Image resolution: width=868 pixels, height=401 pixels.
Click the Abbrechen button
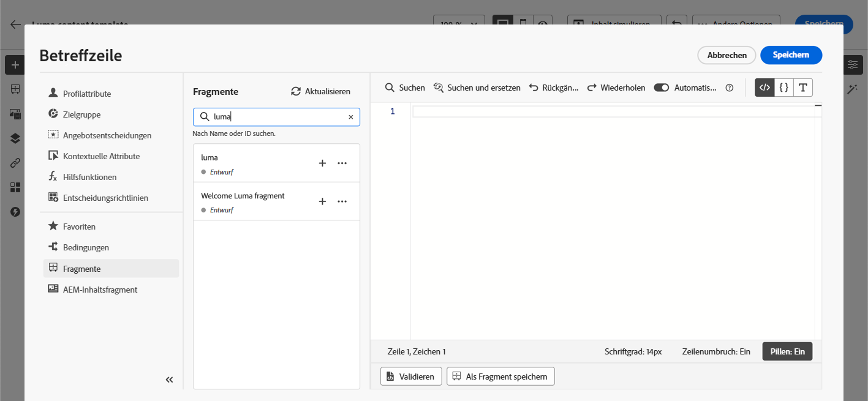tap(727, 55)
